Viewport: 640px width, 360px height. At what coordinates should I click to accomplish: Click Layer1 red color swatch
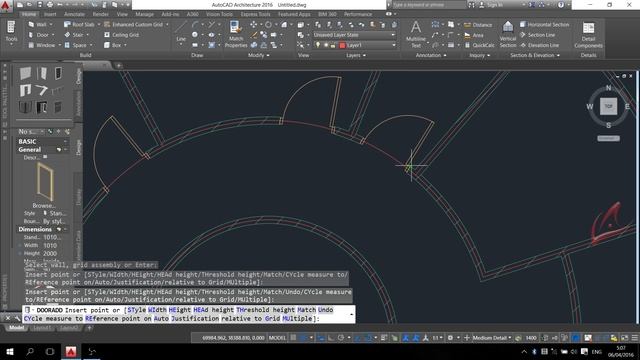(x=342, y=45)
